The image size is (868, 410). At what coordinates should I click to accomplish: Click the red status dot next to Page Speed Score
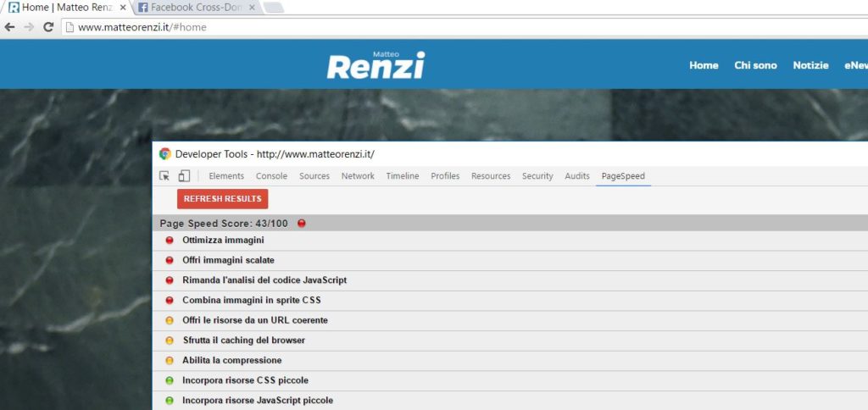302,224
